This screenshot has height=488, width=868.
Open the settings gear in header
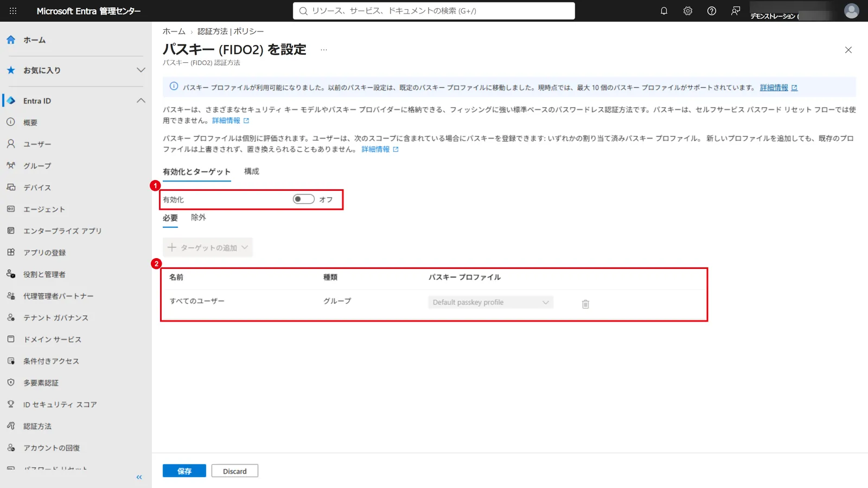688,11
